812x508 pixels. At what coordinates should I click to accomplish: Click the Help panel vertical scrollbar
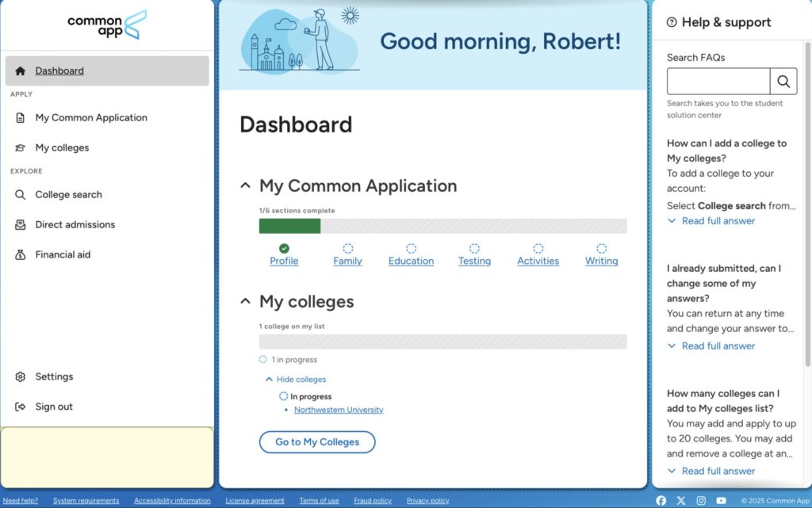pyautogui.click(x=807, y=204)
